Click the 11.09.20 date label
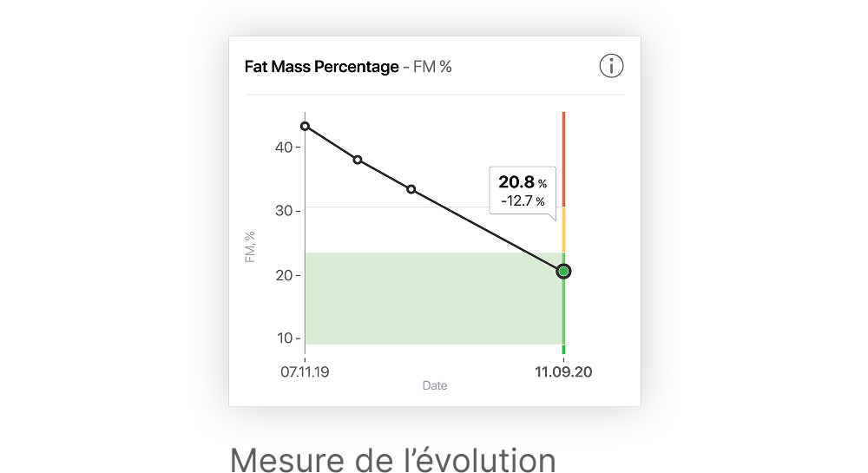Screen dimensions: 868x473 [563, 371]
